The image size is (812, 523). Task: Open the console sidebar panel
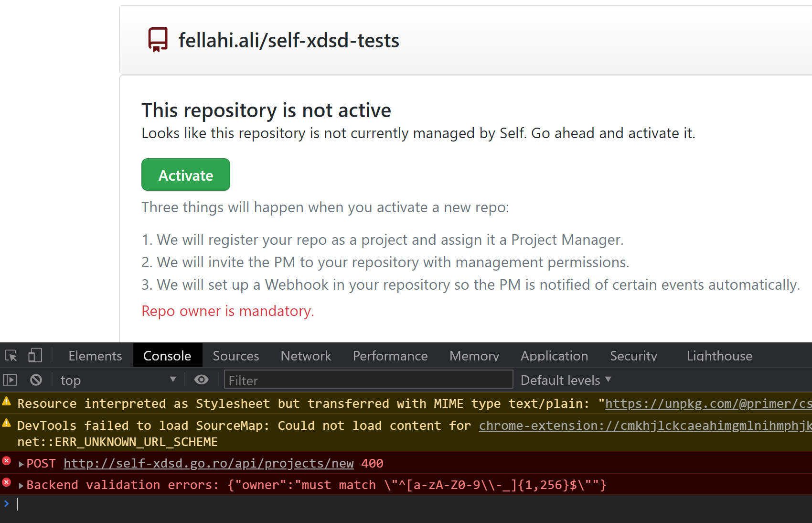click(x=10, y=380)
